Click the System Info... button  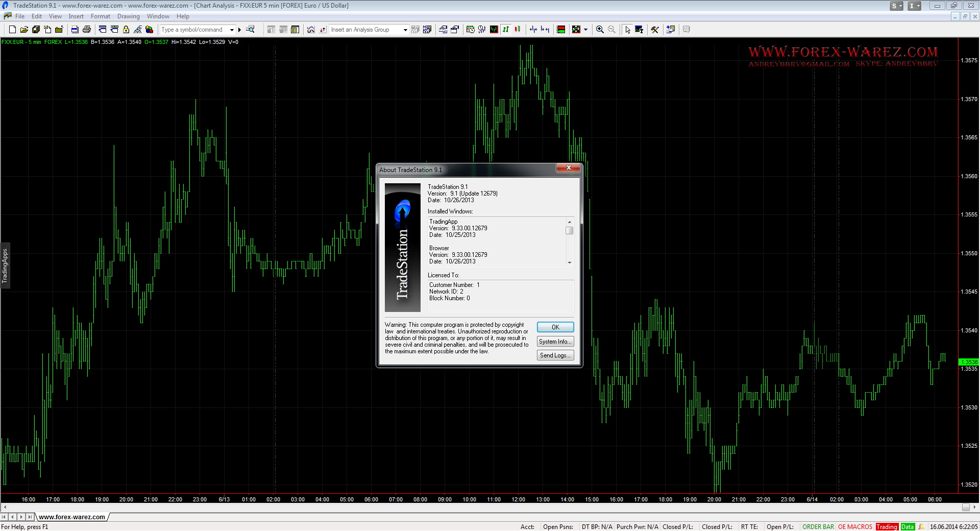tap(555, 342)
